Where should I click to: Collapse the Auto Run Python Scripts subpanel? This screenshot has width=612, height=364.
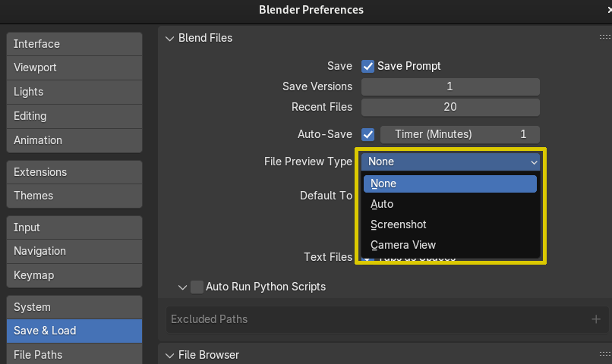[182, 287]
